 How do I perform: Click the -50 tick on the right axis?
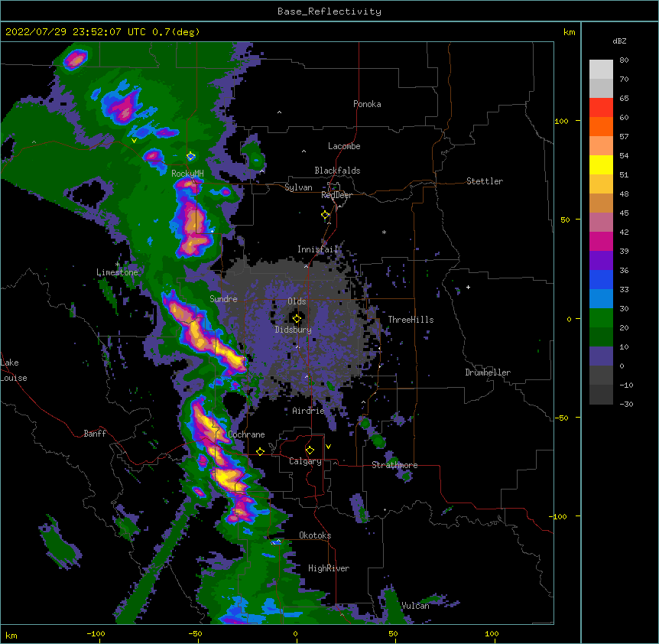pos(561,418)
